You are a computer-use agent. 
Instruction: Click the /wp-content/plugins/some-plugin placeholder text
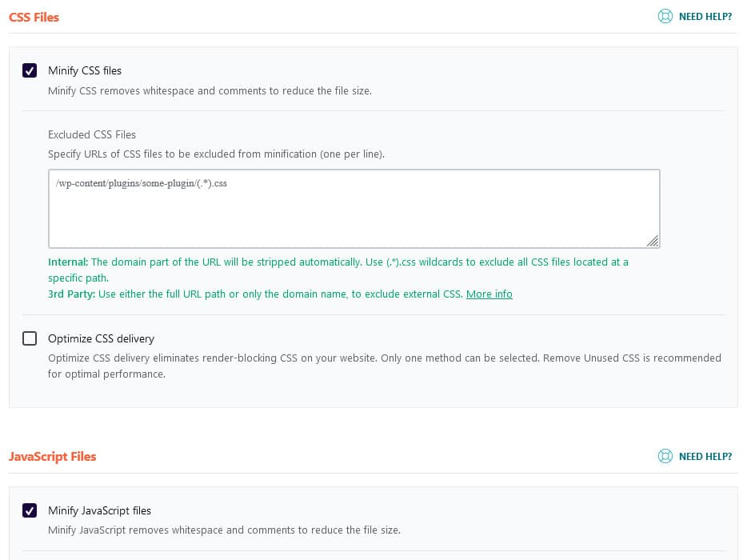[142, 183]
